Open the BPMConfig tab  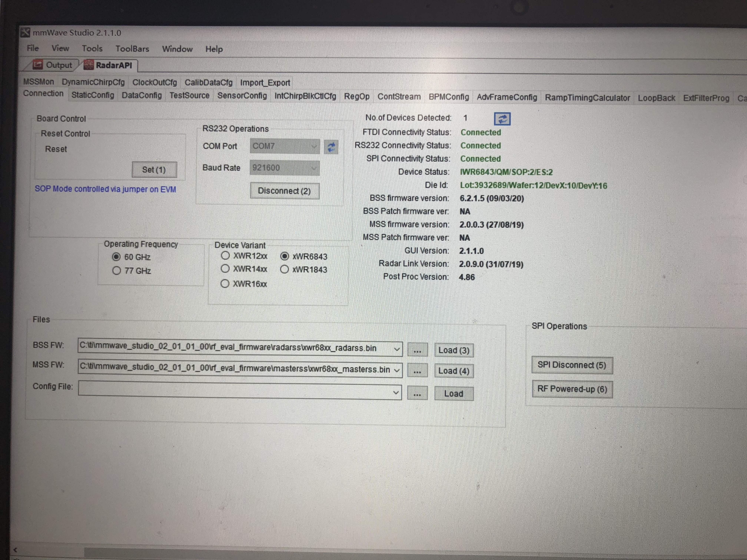pos(449,97)
